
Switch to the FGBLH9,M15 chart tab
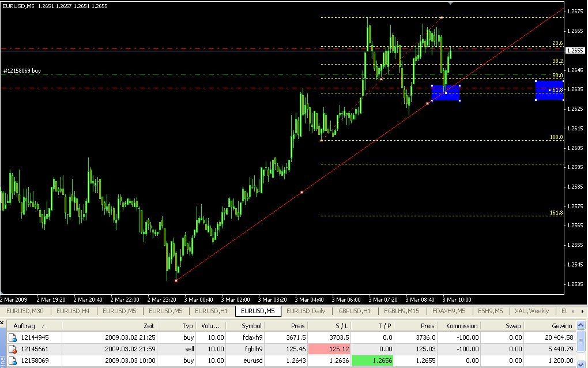[x=401, y=311]
